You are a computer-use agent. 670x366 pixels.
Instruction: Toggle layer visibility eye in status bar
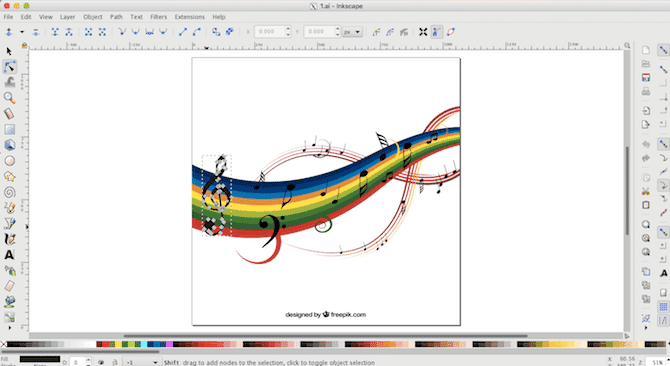tap(101, 362)
